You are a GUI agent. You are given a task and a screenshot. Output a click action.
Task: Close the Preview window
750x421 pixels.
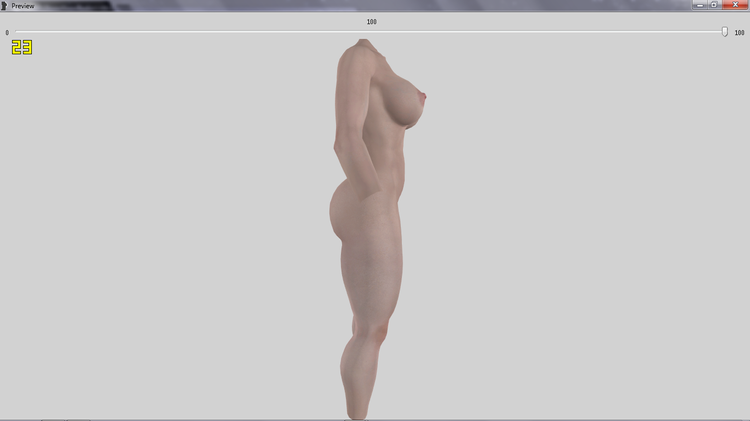click(735, 5)
